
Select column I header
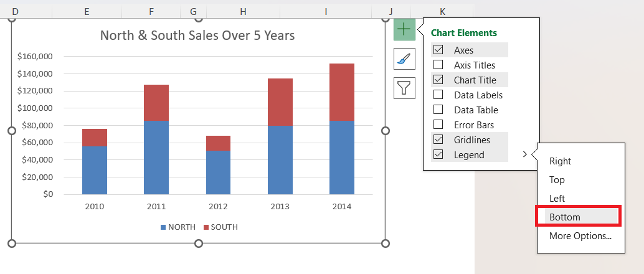(x=326, y=11)
